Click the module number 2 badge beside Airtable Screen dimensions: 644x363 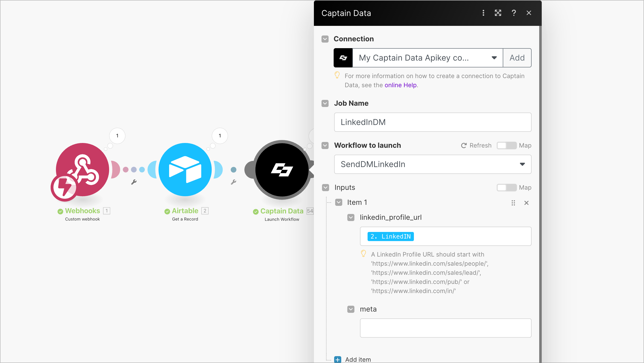(x=205, y=211)
